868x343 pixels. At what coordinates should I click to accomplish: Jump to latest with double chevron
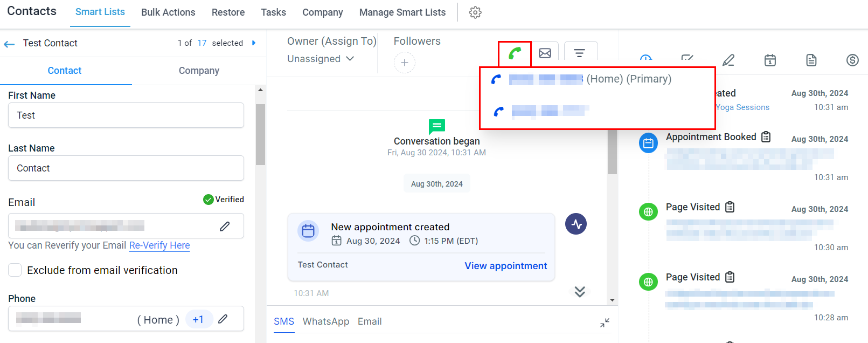[x=580, y=292]
